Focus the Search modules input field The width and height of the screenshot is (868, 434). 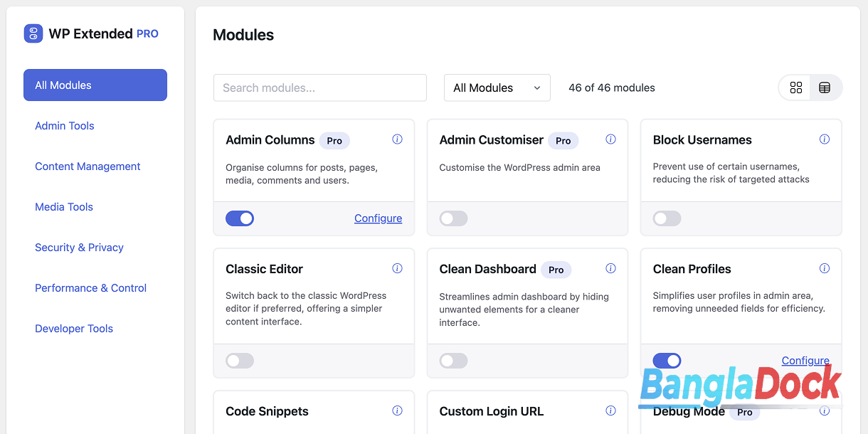[319, 88]
